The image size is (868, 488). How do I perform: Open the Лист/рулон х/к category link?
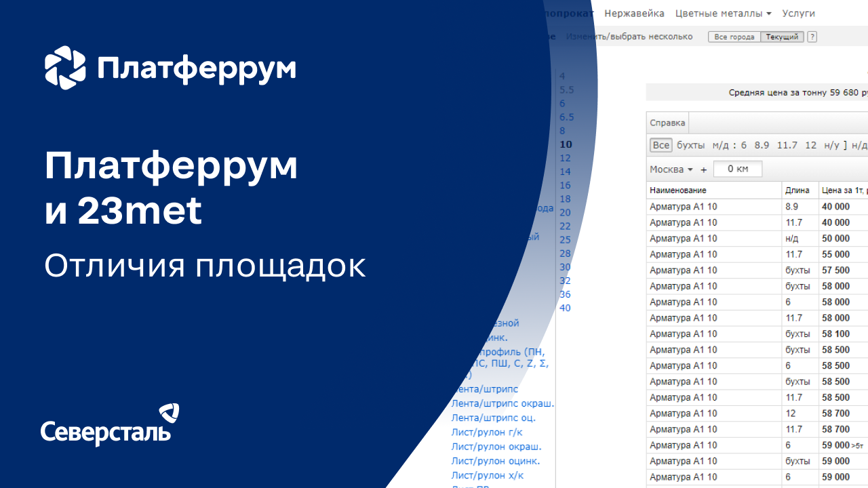click(x=488, y=475)
